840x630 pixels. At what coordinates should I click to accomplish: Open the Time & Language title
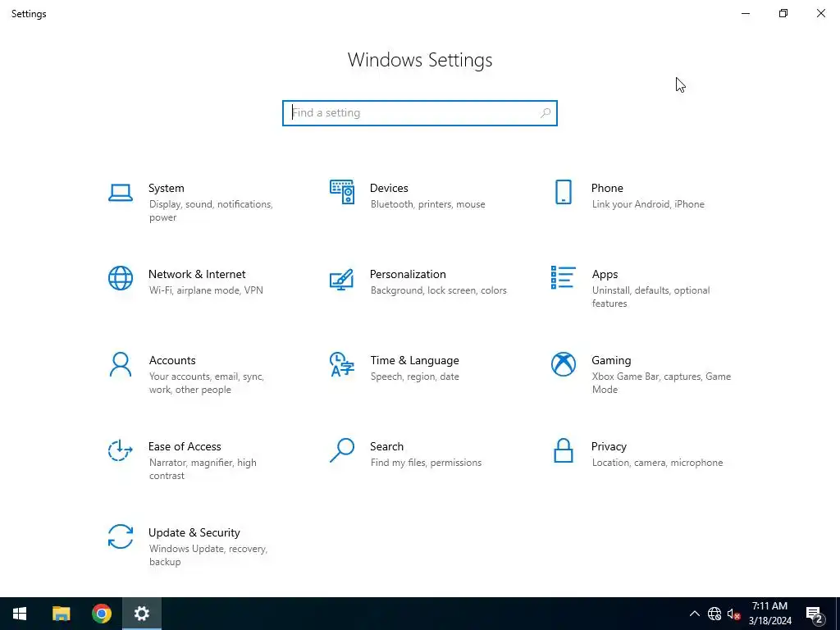414,361
